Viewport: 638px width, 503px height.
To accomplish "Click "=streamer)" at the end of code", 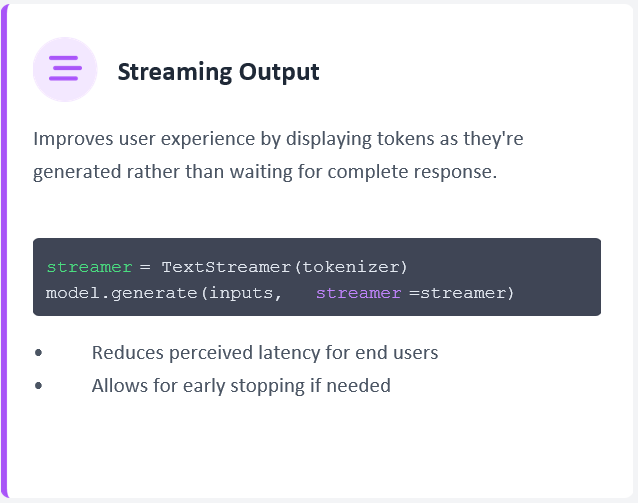I will point(461,293).
